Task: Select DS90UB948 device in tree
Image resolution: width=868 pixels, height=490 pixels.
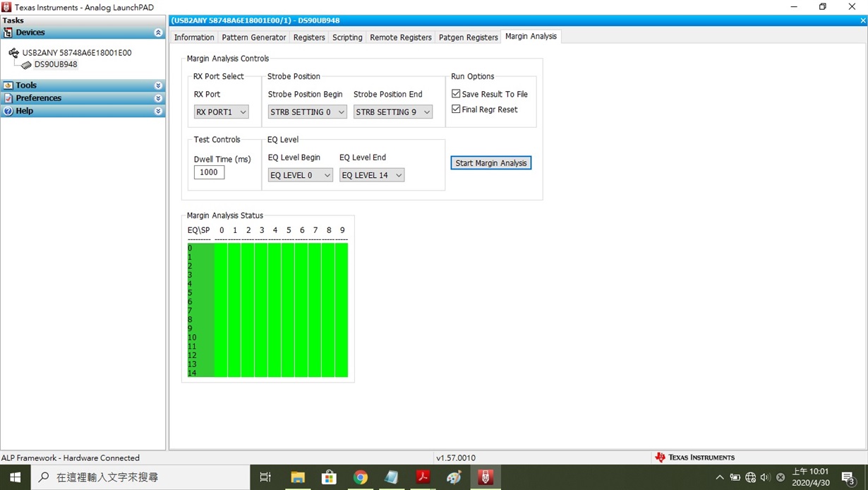Action: point(56,64)
